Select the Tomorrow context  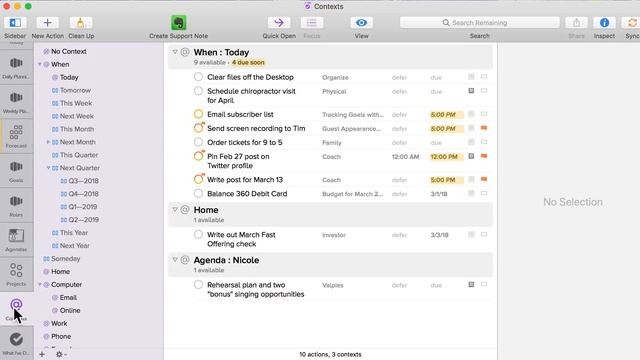[76, 90]
